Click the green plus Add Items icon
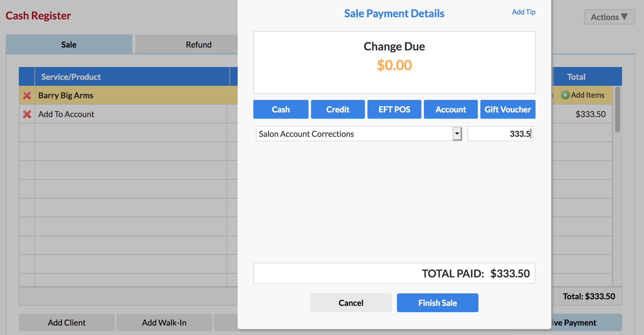The image size is (644, 335). [x=565, y=95]
